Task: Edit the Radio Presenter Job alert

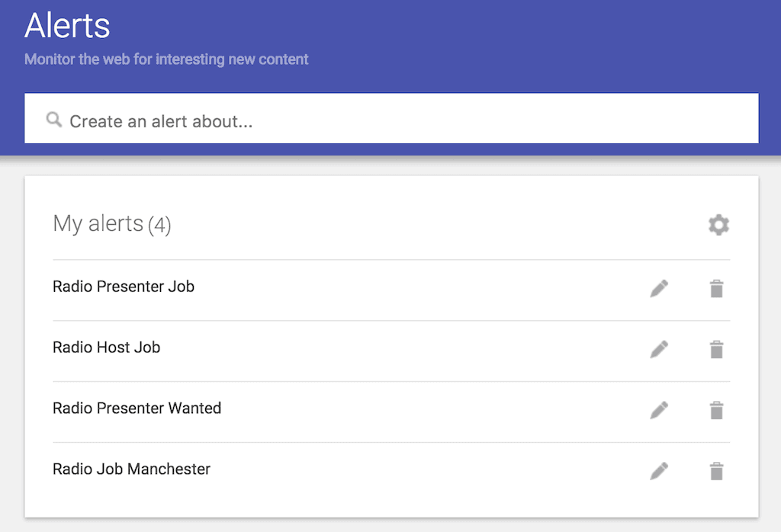Action: point(659,288)
